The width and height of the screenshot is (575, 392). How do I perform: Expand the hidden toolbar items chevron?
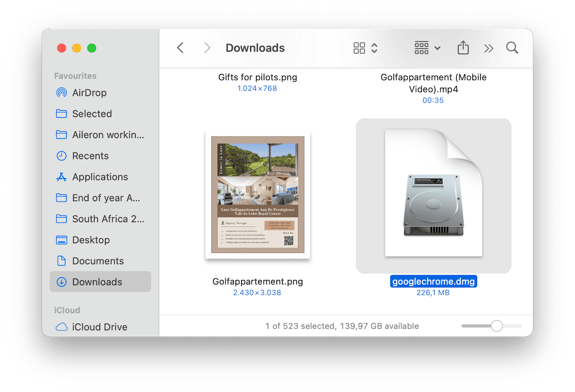coord(488,48)
